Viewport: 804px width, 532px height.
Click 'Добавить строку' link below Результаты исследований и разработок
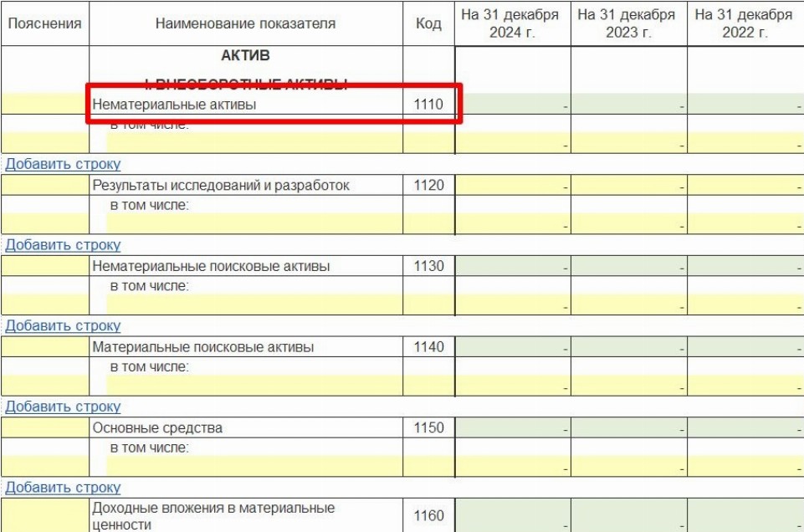[63, 245]
